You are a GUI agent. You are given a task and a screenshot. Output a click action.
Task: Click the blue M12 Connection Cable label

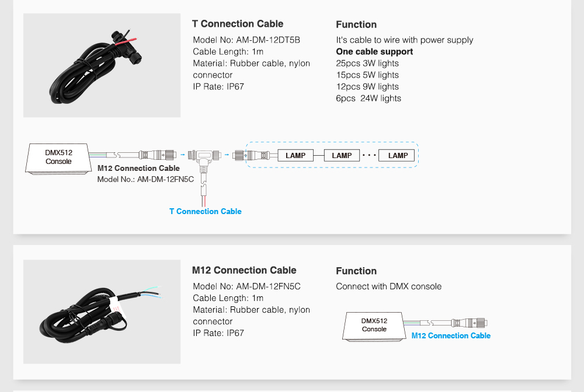[451, 335]
